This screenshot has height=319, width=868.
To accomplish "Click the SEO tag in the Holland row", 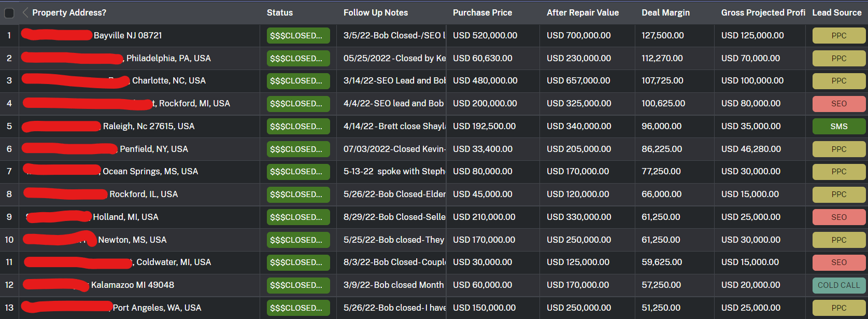I will tap(838, 217).
